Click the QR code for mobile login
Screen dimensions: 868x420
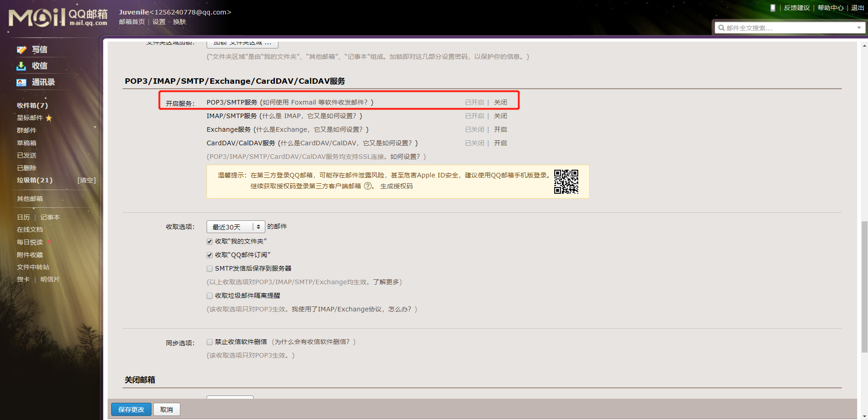tap(566, 182)
